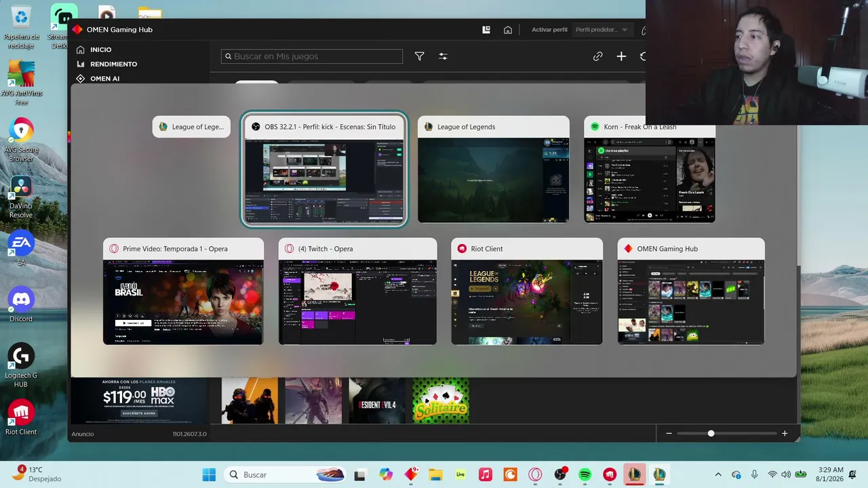Launch AVG AntiVirus Free from desktop
This screenshot has width=868, height=488.
(x=21, y=83)
